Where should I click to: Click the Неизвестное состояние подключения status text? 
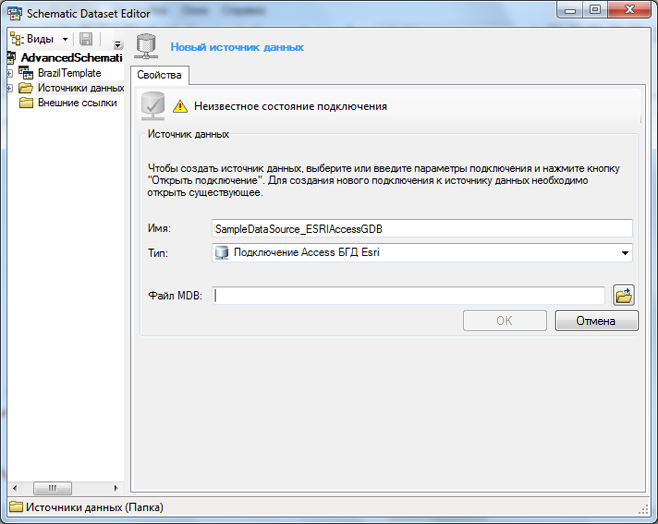(x=290, y=106)
